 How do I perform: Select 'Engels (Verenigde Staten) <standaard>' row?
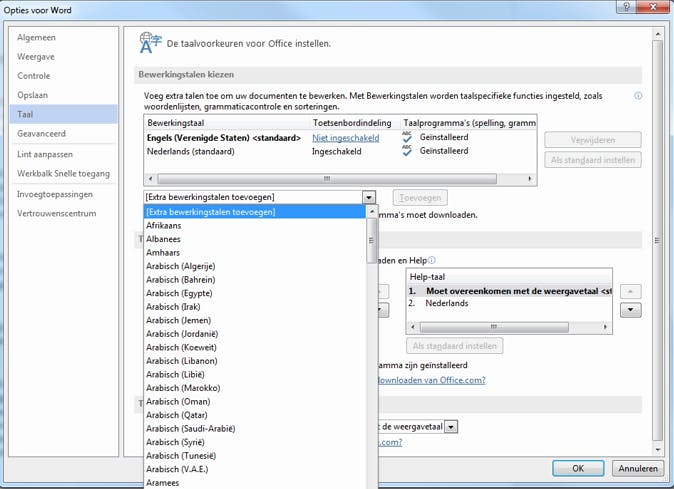click(x=340, y=138)
